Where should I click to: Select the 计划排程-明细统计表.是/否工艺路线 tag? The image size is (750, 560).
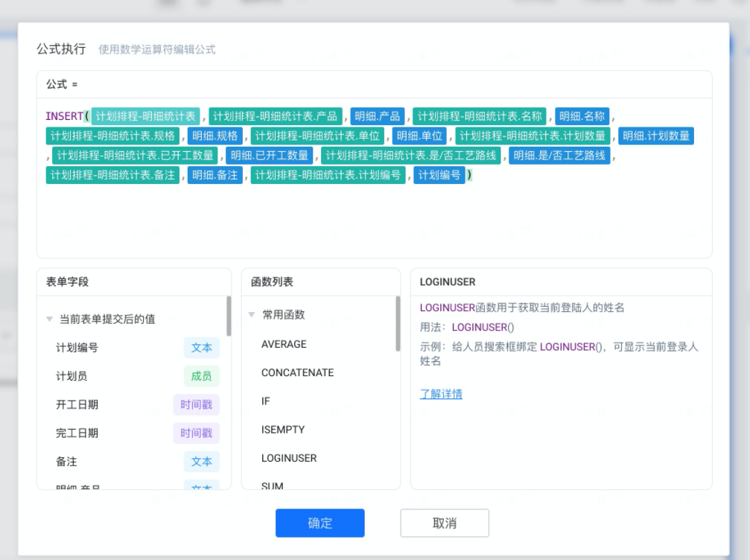[411, 156]
